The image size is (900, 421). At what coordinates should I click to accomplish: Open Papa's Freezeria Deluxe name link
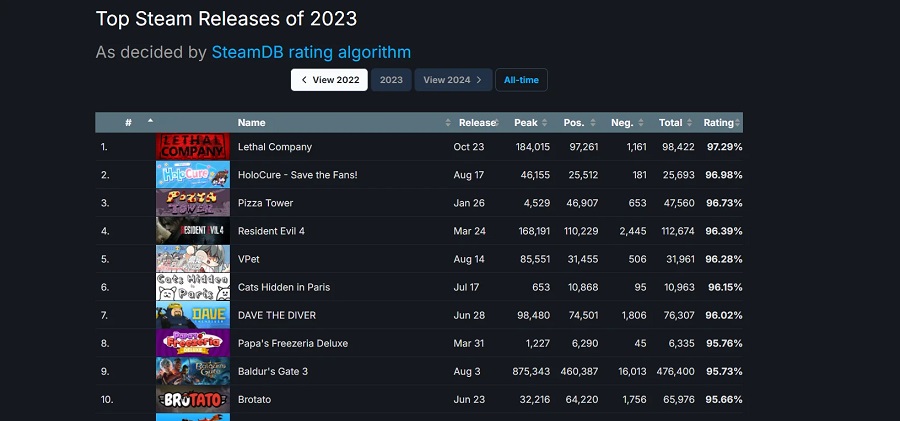[293, 344]
